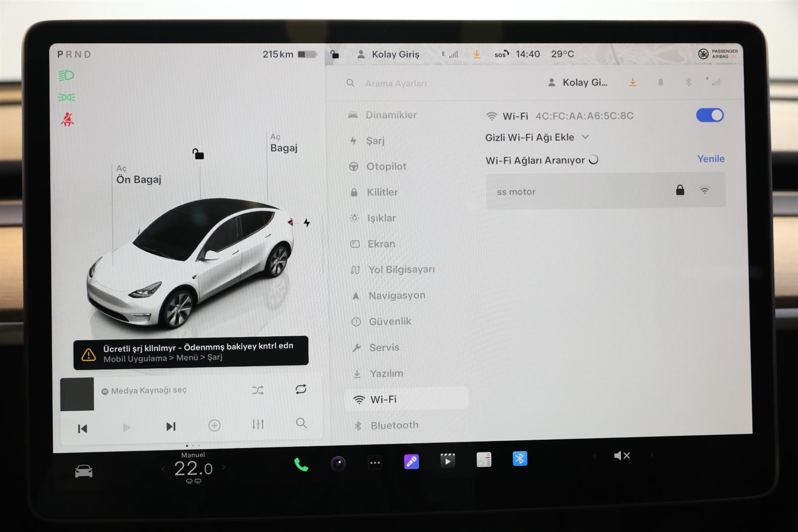Tap the Bluetooth icon in settings header
Image resolution: width=798 pixels, height=532 pixels.
coord(688,82)
